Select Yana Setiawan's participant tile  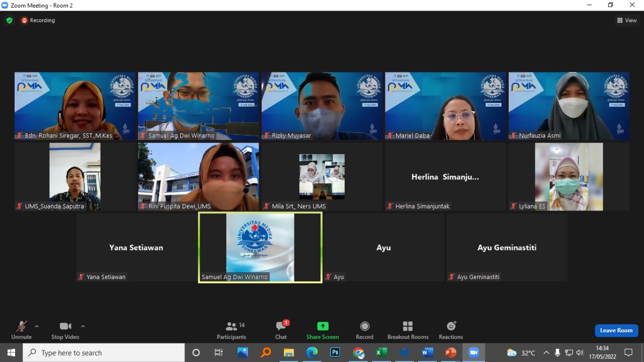[136, 247]
